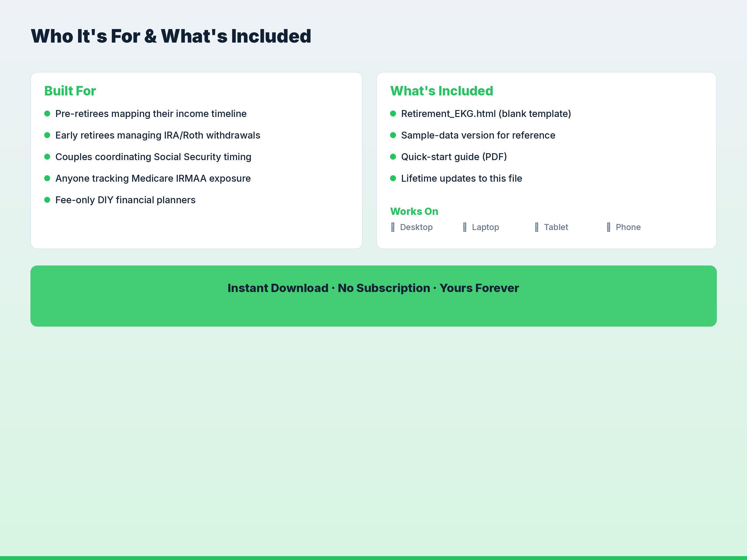747x560 pixels.
Task: Click the 'Works On' subheading
Action: [x=414, y=211]
